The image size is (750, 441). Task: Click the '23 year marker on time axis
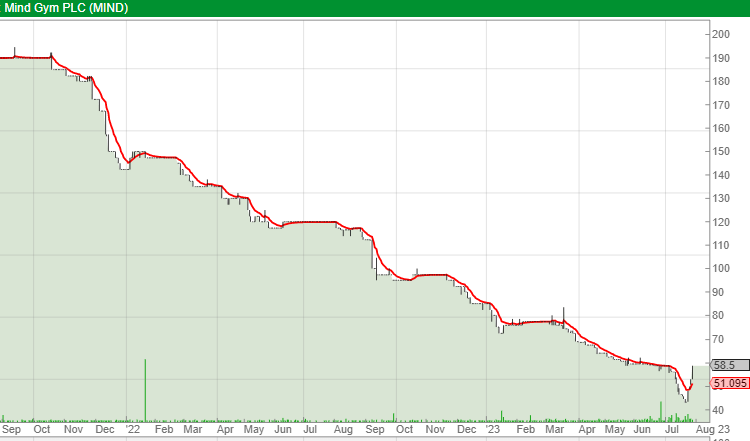(492, 429)
